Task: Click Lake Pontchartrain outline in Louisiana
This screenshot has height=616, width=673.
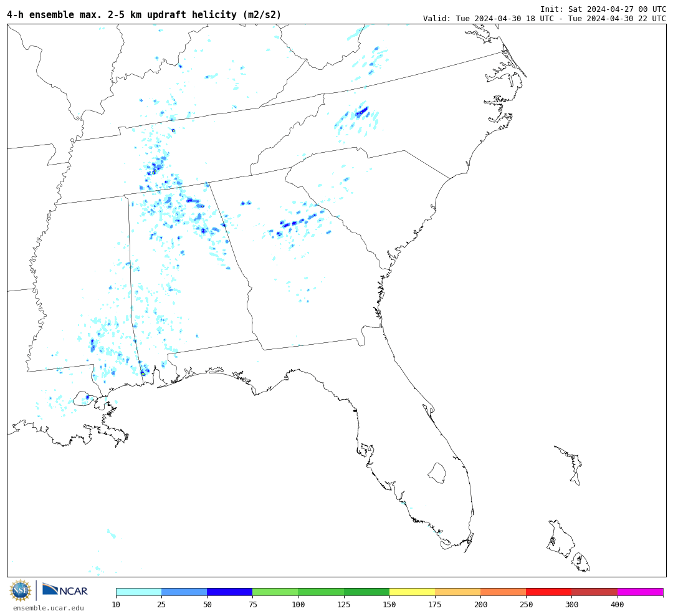Action: click(x=85, y=398)
